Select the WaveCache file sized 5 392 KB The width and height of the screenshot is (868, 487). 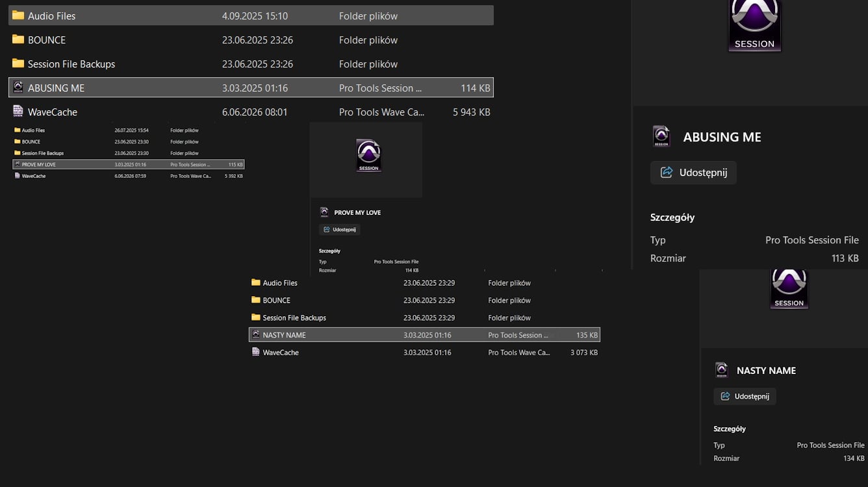click(129, 175)
